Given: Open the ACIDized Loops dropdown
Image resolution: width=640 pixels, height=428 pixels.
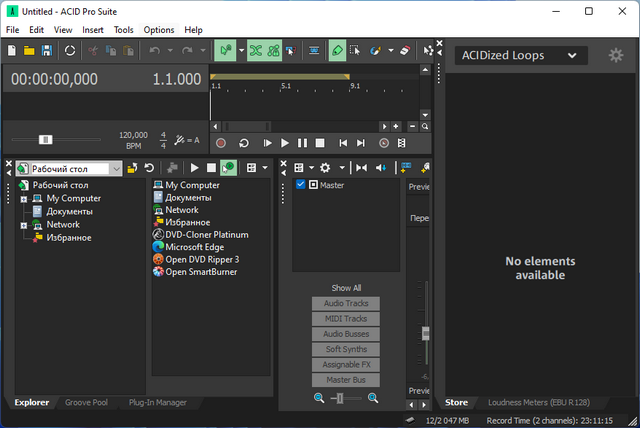Looking at the screenshot, I should tap(571, 56).
